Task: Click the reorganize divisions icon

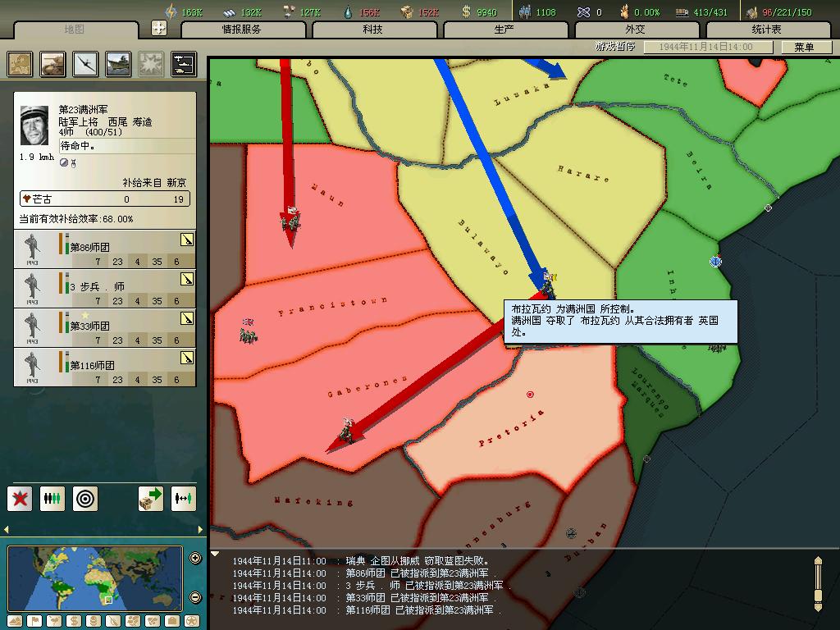Action: (x=52, y=499)
